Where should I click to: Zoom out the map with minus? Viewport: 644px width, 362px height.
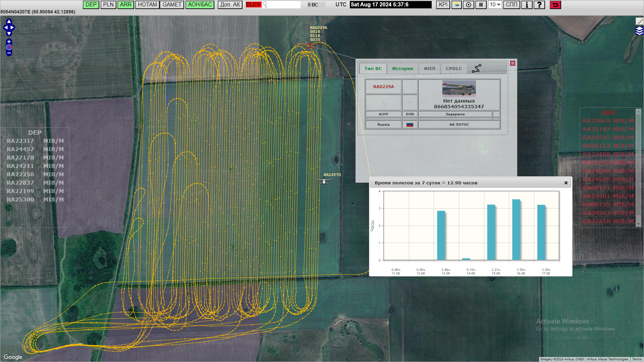[9, 53]
